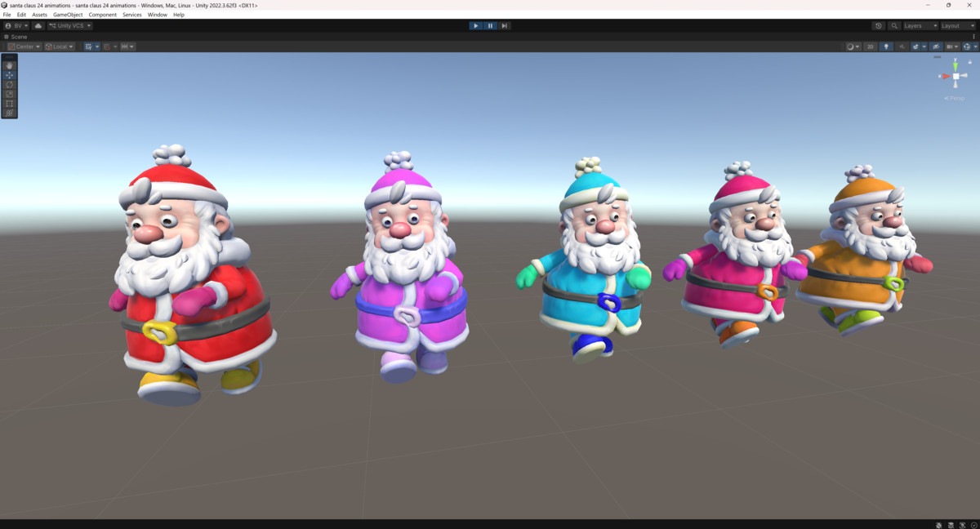Open the Center pivot dropdown
The image size is (980, 529).
point(24,47)
